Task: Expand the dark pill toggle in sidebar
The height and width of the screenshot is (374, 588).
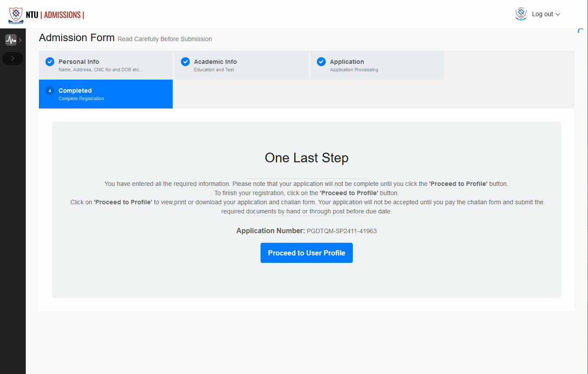Action: 13,58
